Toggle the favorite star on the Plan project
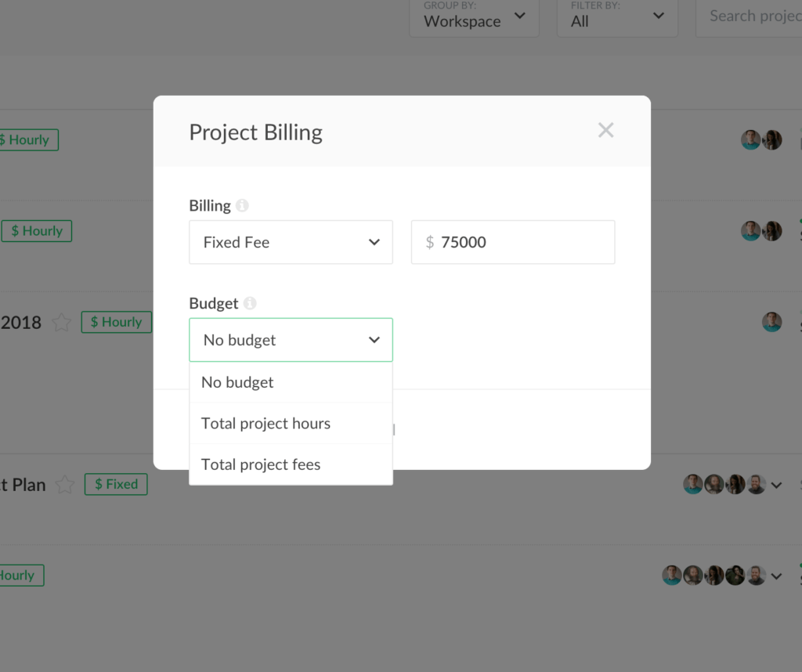 (64, 484)
